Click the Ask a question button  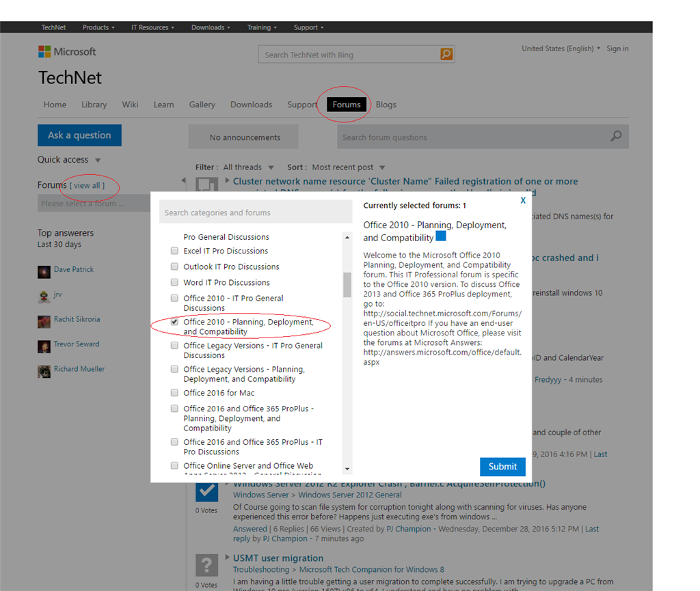coord(79,135)
